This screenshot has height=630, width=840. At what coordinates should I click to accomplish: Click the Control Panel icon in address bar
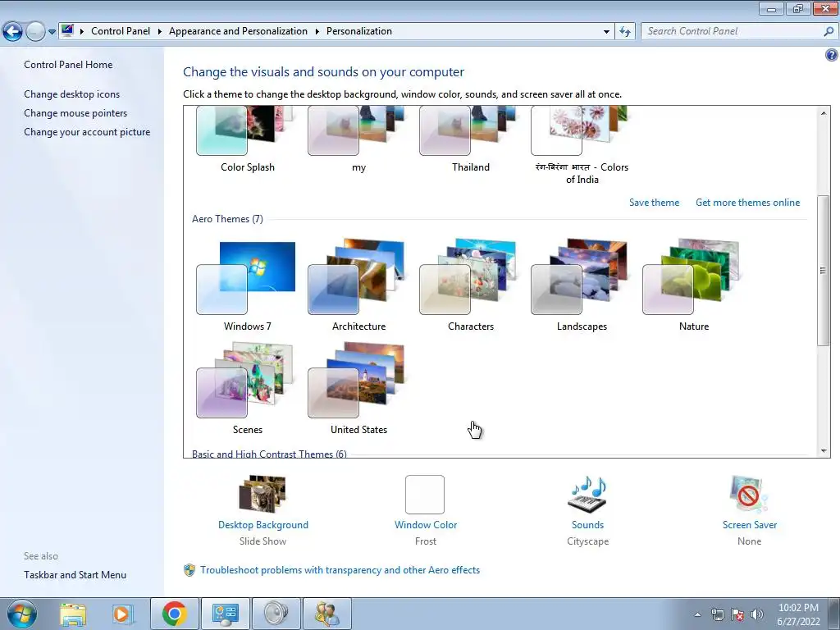(67, 30)
